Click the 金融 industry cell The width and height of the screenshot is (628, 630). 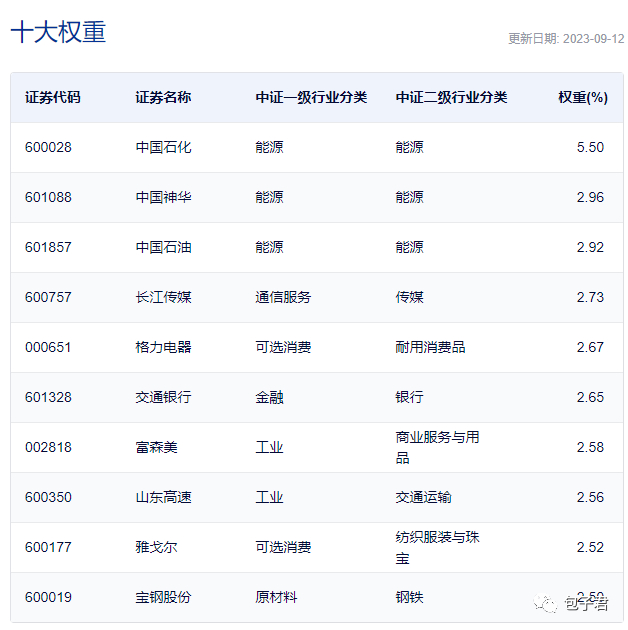[x=269, y=397]
